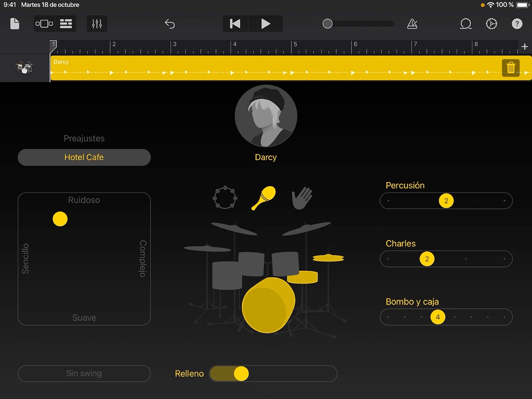The image size is (532, 399).
Task: Open the help question mark
Action: coord(517,24)
